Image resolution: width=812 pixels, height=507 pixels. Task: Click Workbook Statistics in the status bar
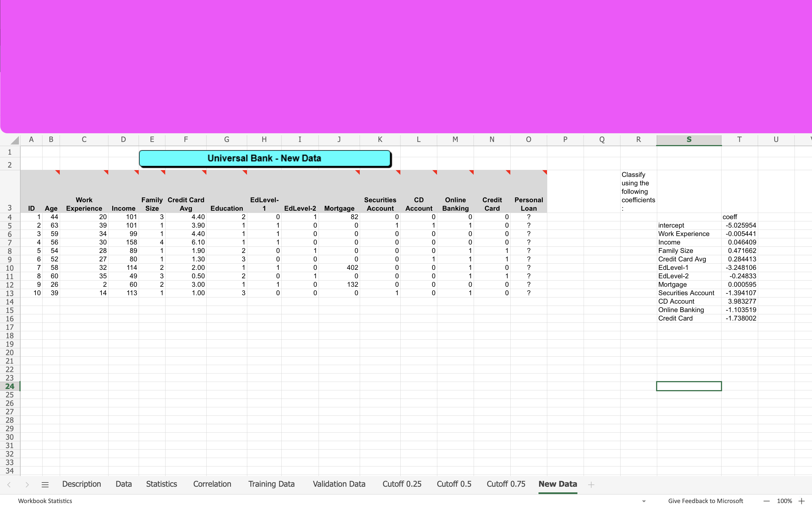45,501
